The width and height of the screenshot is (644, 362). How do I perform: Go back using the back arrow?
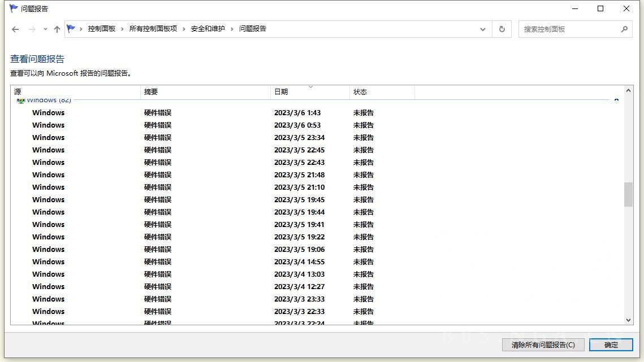point(15,29)
